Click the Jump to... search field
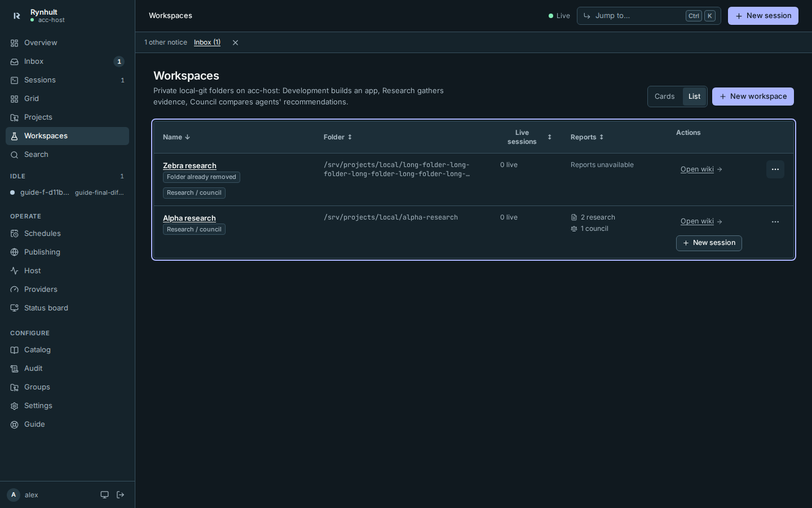Image resolution: width=812 pixels, height=508 pixels. (x=648, y=16)
